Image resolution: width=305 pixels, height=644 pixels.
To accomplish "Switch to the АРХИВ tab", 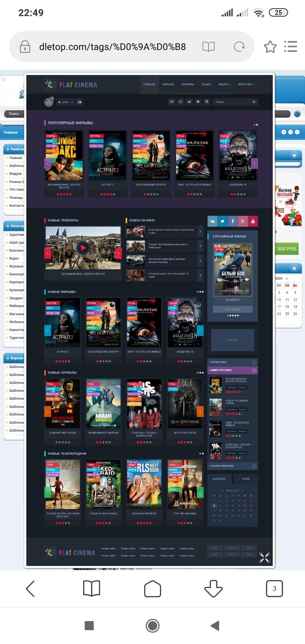I will tap(246, 479).
